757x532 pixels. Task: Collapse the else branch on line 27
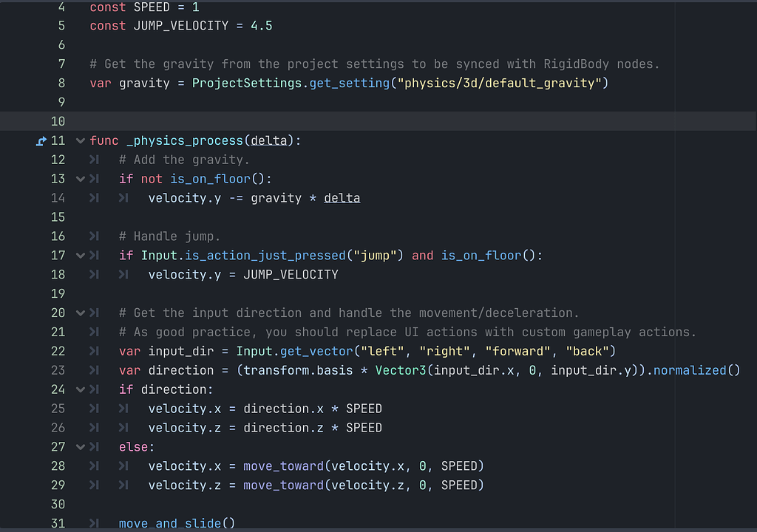coord(80,446)
